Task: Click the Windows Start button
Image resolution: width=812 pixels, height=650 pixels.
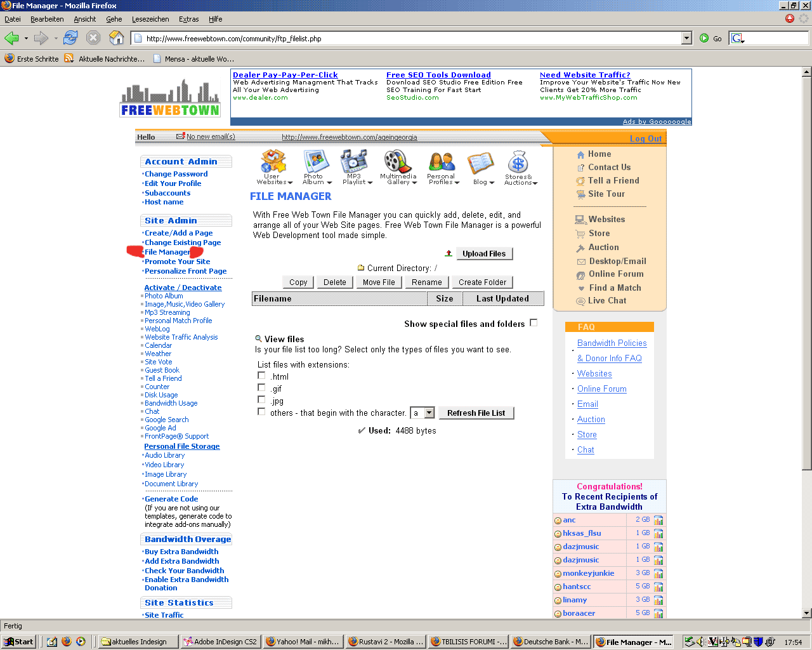Action: click(x=19, y=642)
